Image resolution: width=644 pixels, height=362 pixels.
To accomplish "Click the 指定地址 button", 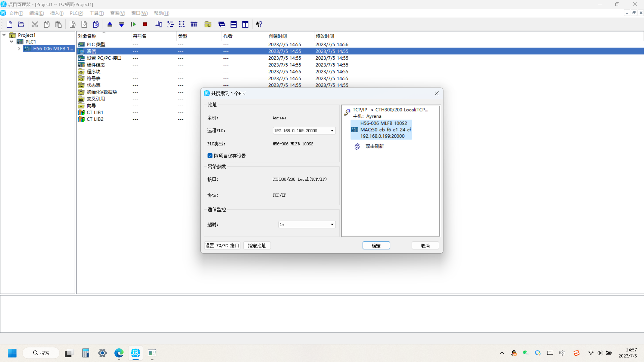I will click(x=257, y=246).
